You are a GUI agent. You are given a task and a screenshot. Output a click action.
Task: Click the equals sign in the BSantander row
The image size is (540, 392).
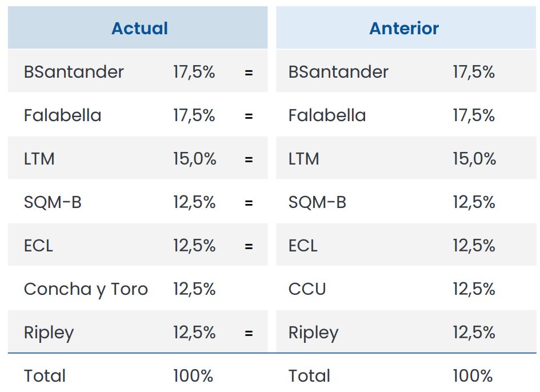[249, 73]
